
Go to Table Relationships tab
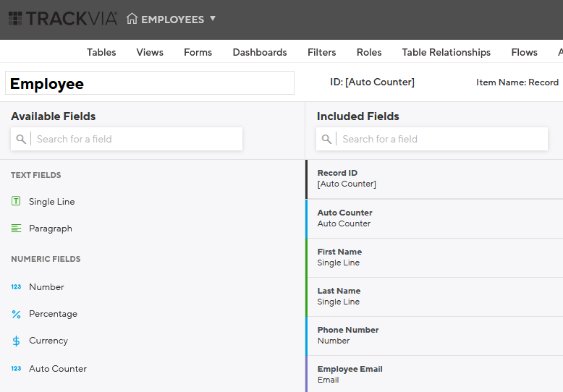click(446, 52)
